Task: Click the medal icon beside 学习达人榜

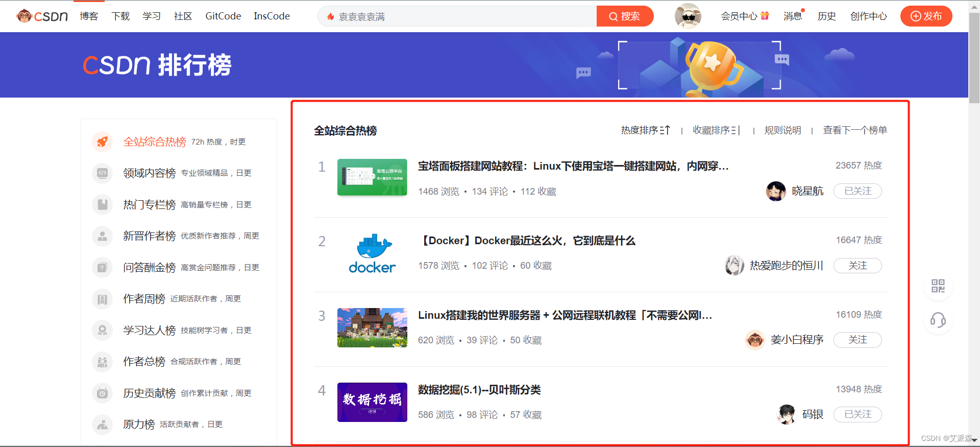Action: tap(102, 331)
